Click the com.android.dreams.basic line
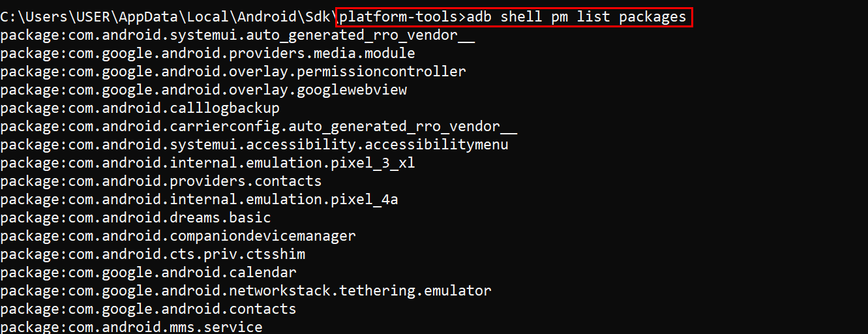The height and width of the screenshot is (334, 868). pyautogui.click(x=136, y=218)
